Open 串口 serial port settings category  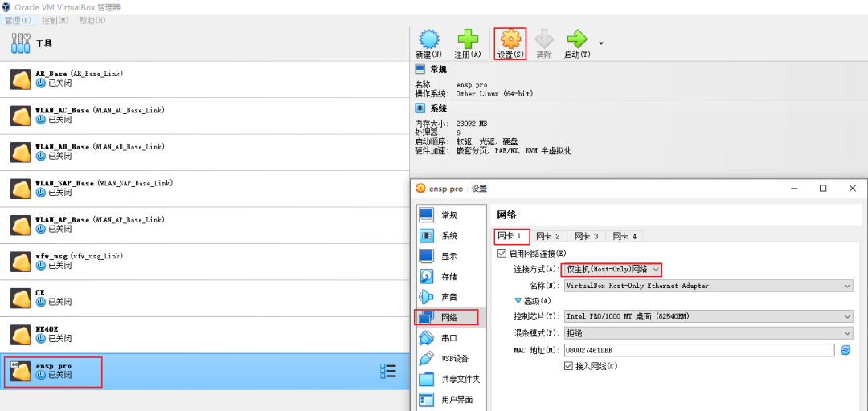[x=449, y=337]
